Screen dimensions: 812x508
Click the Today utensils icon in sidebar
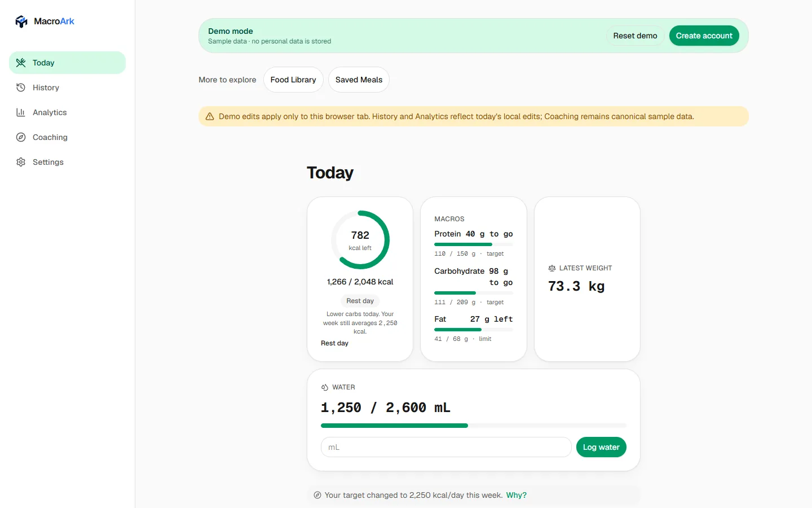coord(21,63)
